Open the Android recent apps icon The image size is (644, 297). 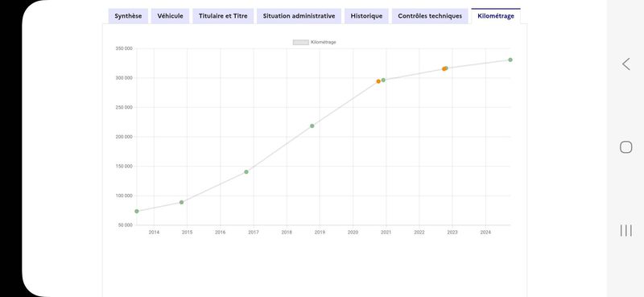pos(626,230)
